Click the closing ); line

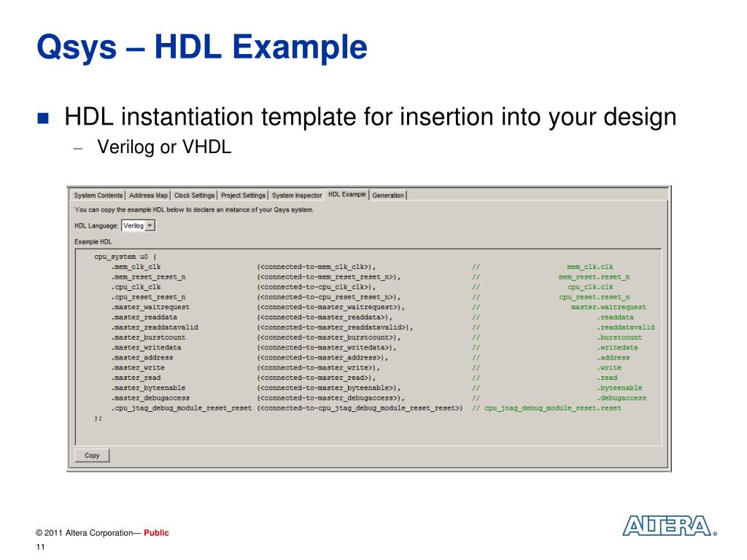pyautogui.click(x=98, y=418)
